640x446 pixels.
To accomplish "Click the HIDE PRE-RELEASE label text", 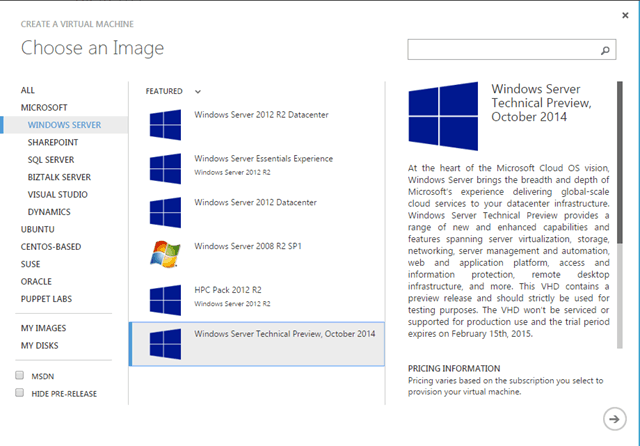I will (x=64, y=394).
